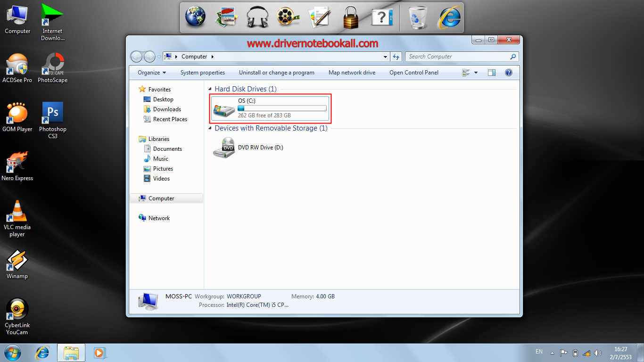Open Videos library
644x362 pixels.
point(161,179)
